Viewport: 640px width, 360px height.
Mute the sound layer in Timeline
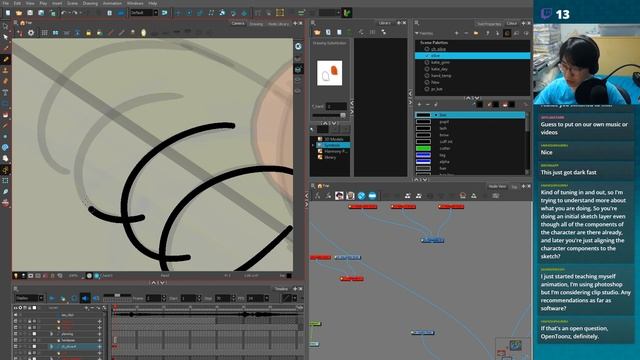(16, 315)
